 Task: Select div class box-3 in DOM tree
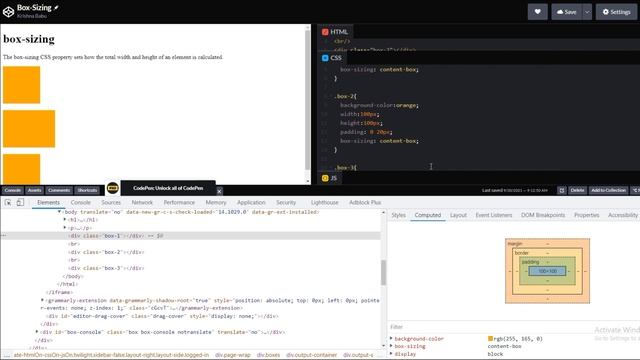[x=106, y=268]
